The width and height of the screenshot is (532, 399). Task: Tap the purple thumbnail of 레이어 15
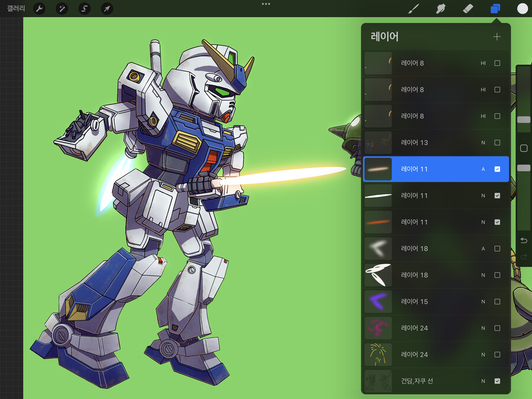(378, 301)
